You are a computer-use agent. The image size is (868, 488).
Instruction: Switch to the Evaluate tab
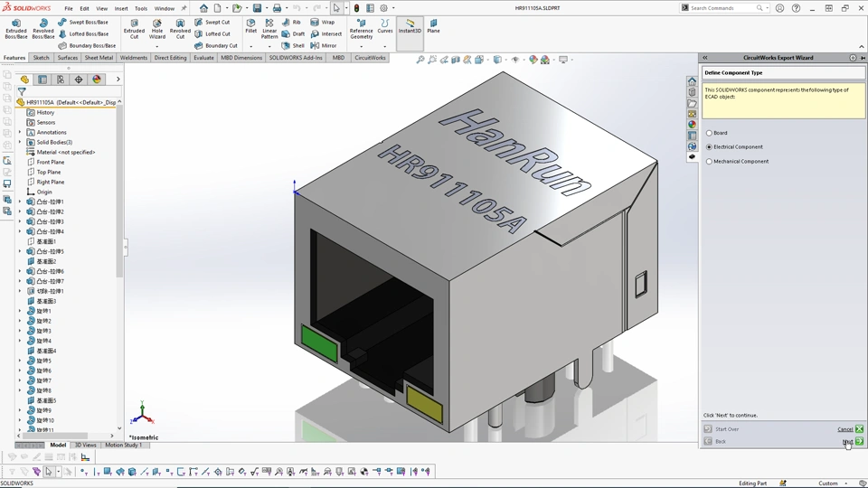coord(203,58)
